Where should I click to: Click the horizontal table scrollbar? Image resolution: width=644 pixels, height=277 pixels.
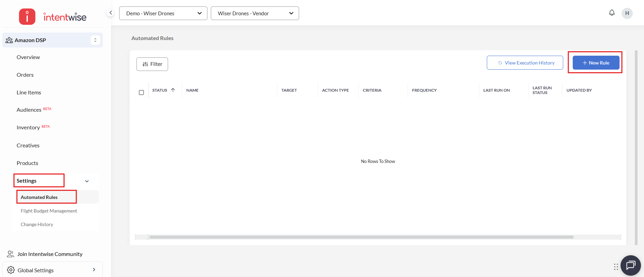pos(361,237)
